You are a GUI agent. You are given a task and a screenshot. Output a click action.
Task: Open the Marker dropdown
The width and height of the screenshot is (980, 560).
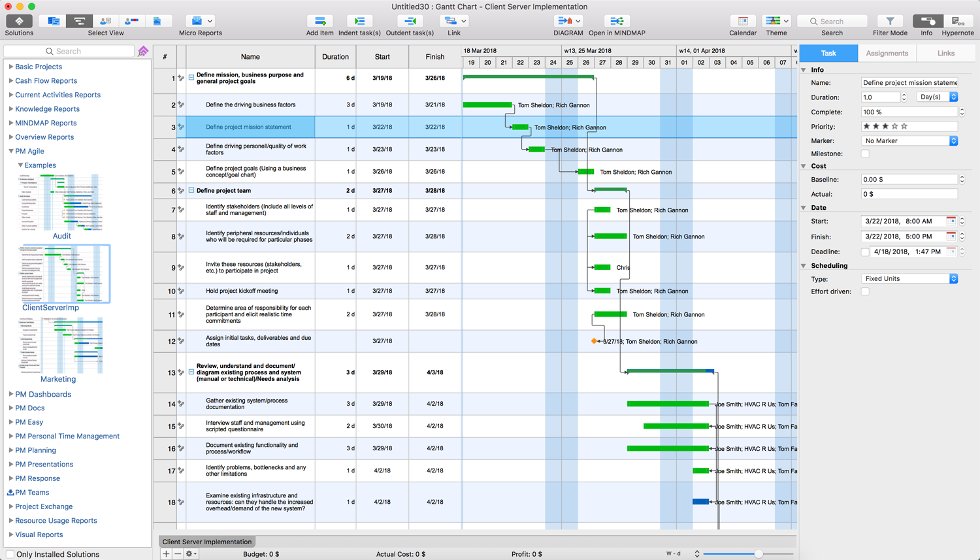point(909,141)
